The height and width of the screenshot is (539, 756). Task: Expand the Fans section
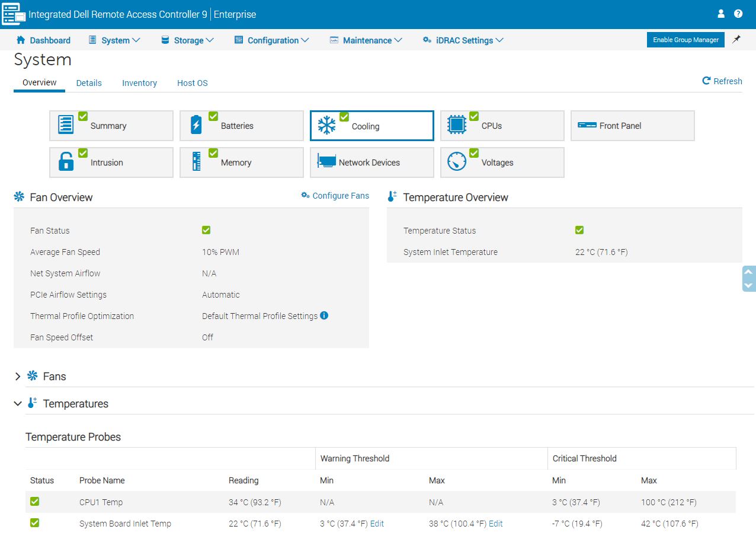pos(18,377)
